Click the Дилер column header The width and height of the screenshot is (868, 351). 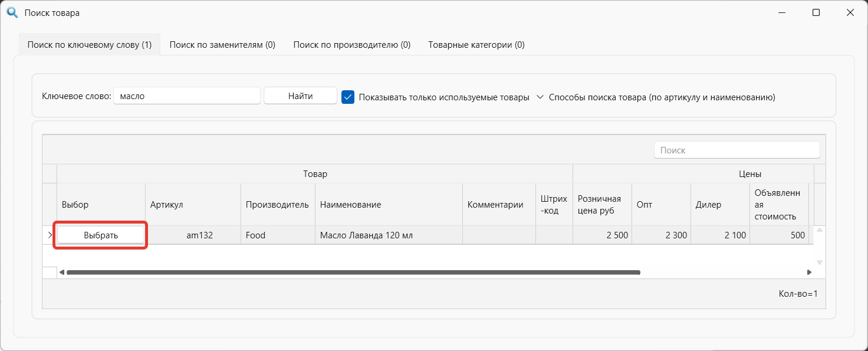(720, 205)
